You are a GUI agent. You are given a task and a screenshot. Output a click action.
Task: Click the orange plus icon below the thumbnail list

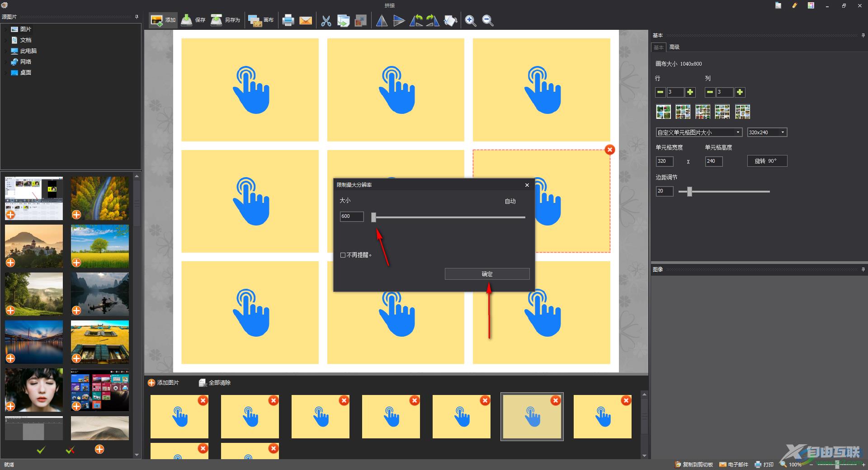tap(99, 449)
